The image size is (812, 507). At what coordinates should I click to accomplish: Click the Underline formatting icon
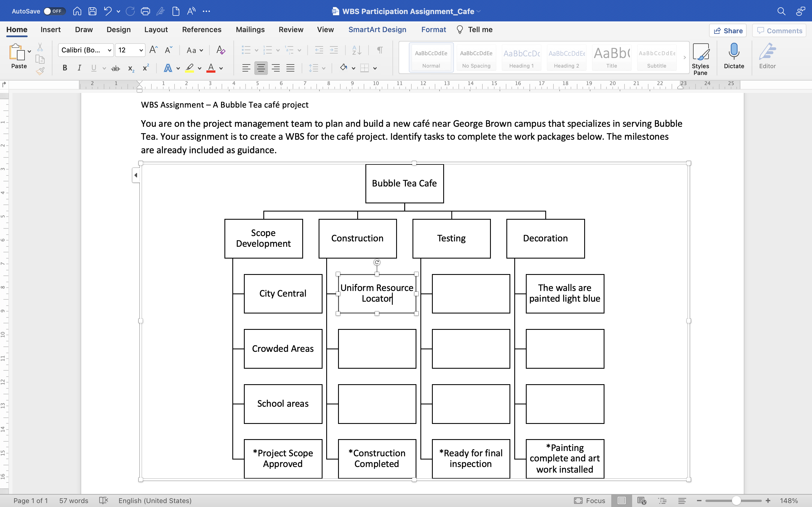click(94, 68)
